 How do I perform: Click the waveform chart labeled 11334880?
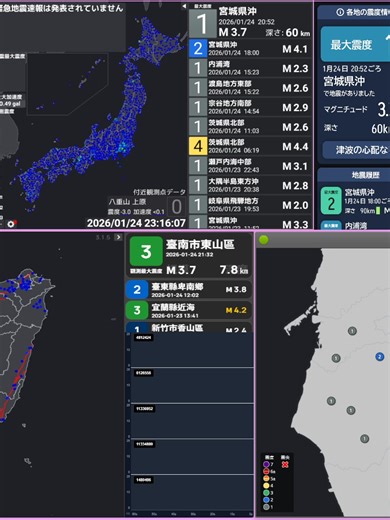[192, 456]
